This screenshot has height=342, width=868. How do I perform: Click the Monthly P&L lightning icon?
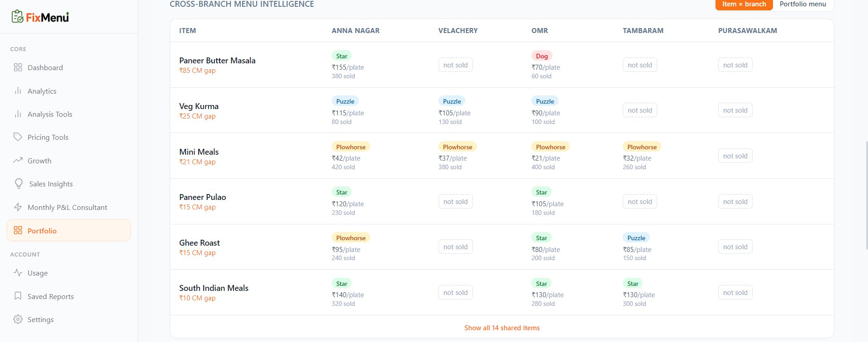[x=18, y=207]
